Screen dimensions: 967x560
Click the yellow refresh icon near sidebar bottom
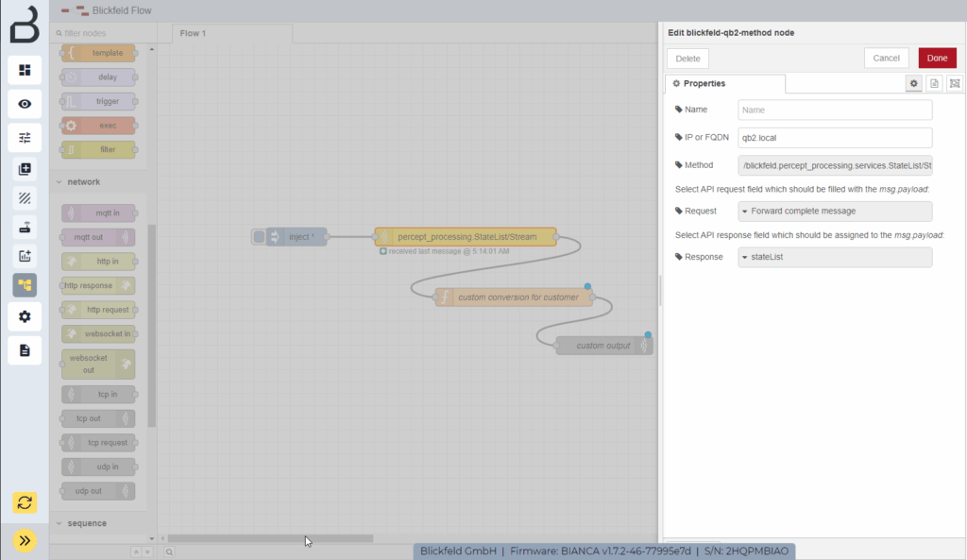[x=25, y=502]
